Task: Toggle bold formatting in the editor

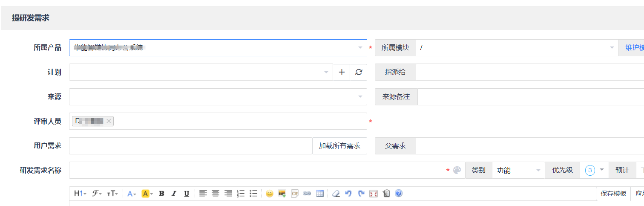Action: 161,194
